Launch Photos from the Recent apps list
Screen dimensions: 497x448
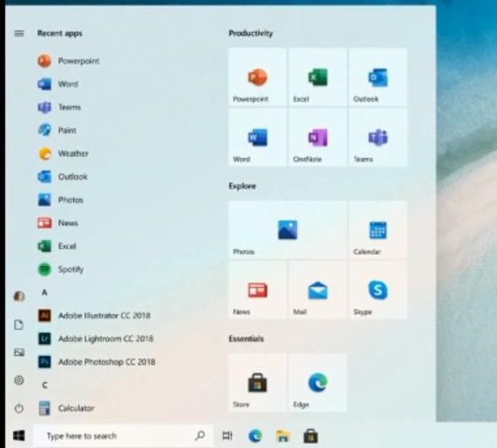(x=60, y=200)
